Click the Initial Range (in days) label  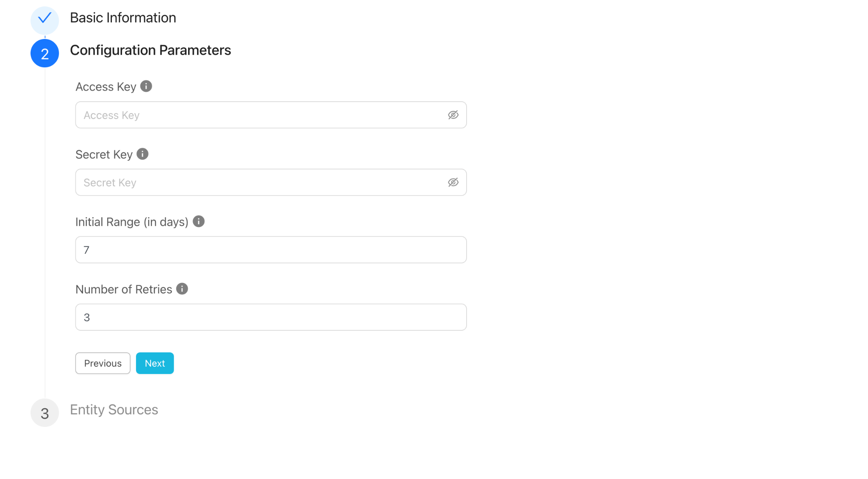coord(132,222)
